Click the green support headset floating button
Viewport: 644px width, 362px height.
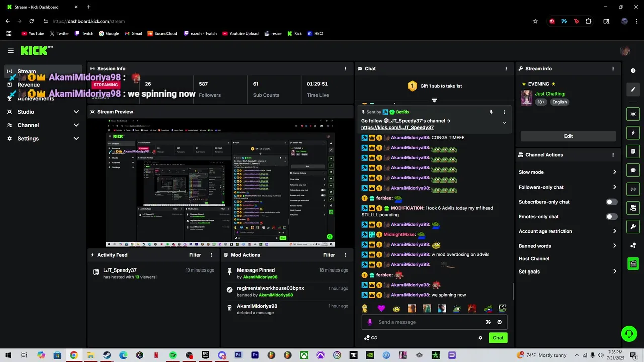(x=628, y=333)
